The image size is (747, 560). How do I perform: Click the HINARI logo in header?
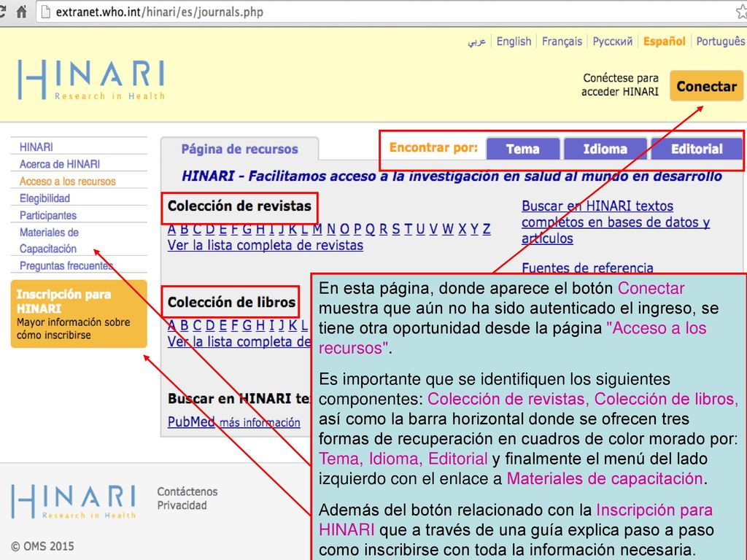(91, 79)
